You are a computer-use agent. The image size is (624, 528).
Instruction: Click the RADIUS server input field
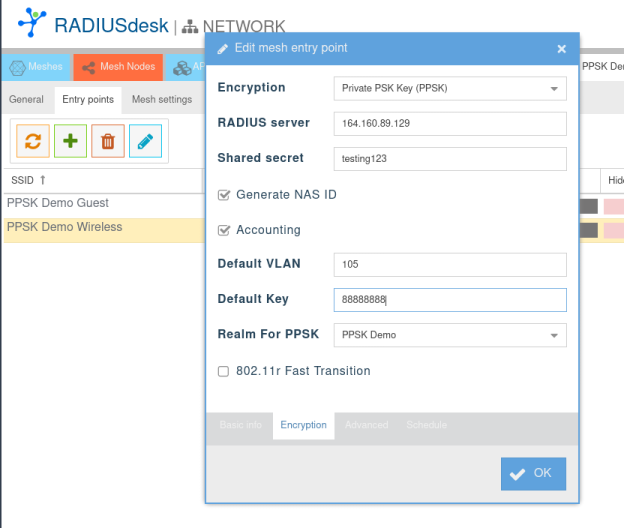coord(449,124)
